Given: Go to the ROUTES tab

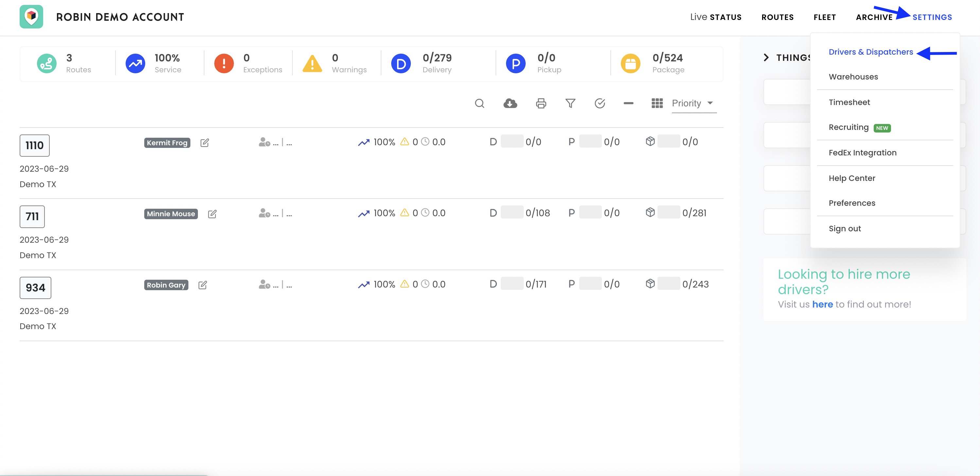Looking at the screenshot, I should point(777,17).
